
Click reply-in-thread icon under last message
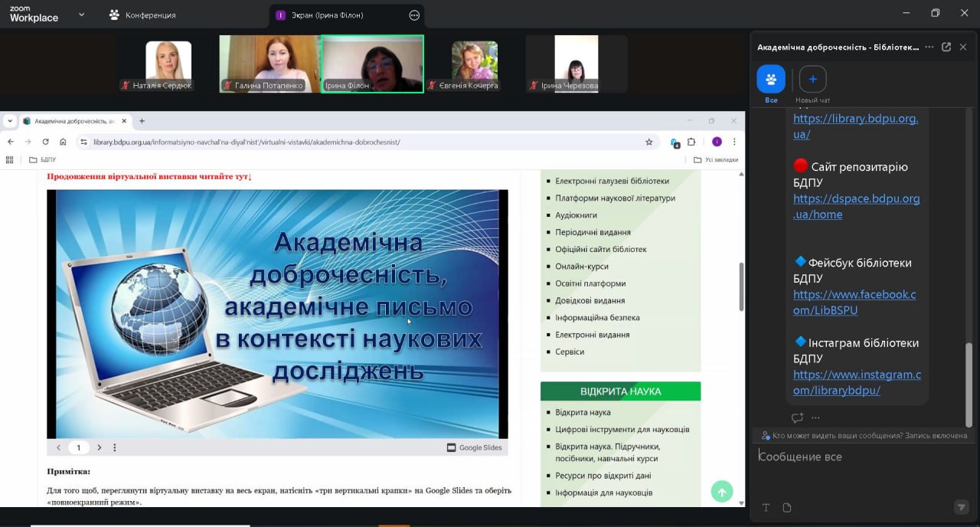point(797,417)
